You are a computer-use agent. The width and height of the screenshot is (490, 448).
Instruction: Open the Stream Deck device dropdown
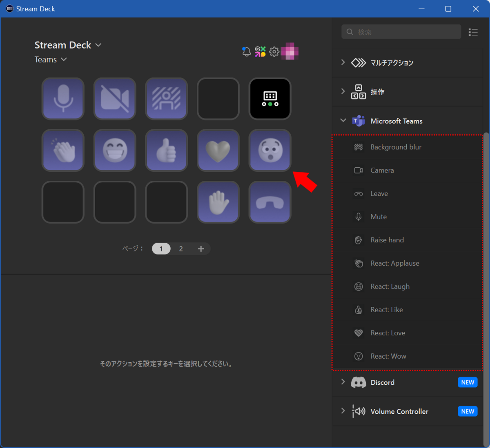coord(68,45)
